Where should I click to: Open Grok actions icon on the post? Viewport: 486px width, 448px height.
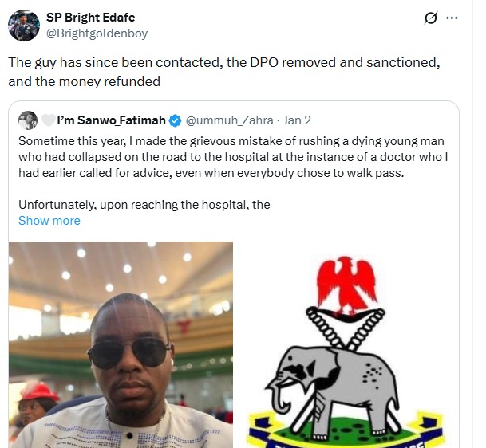click(432, 18)
